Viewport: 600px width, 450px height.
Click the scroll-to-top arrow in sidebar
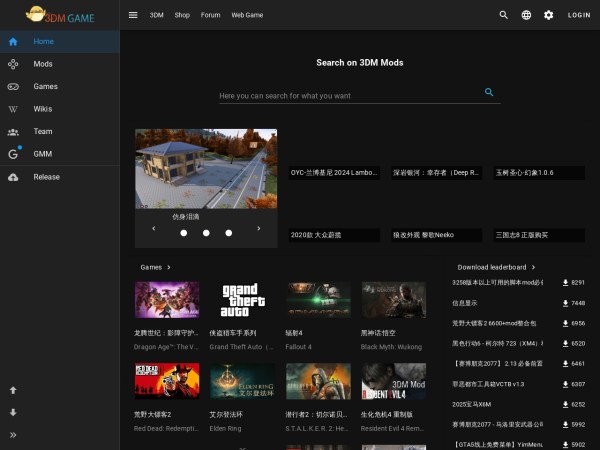13,390
